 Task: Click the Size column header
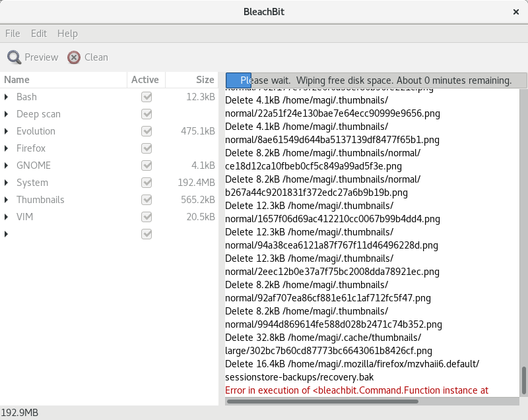(x=192, y=80)
